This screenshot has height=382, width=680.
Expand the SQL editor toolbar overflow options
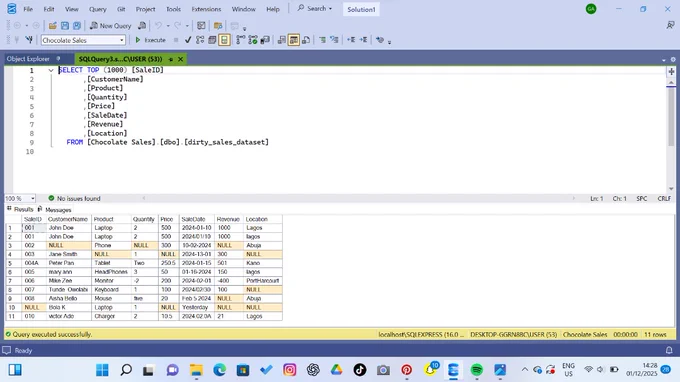389,42
